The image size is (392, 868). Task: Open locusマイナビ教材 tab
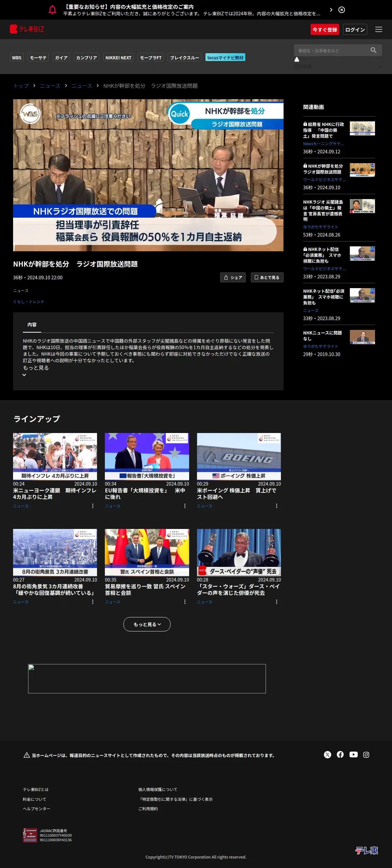[x=225, y=58]
